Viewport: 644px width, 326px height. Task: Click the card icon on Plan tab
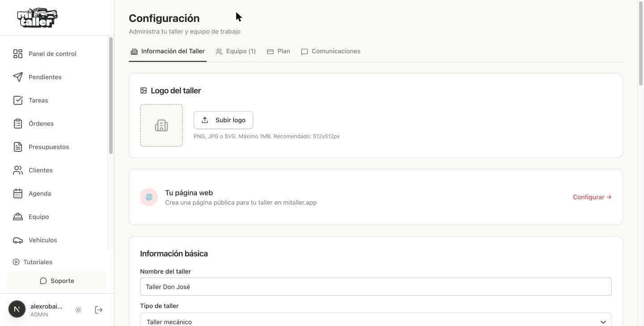[270, 51]
